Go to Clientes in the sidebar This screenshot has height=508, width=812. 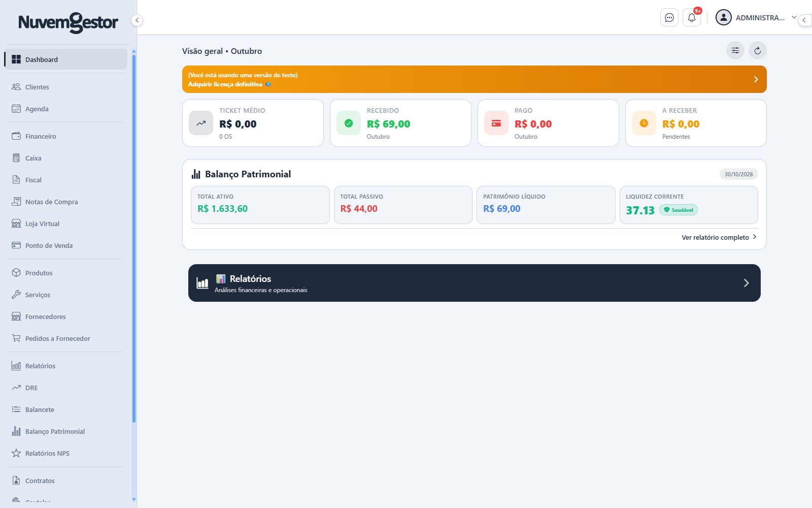click(66, 87)
